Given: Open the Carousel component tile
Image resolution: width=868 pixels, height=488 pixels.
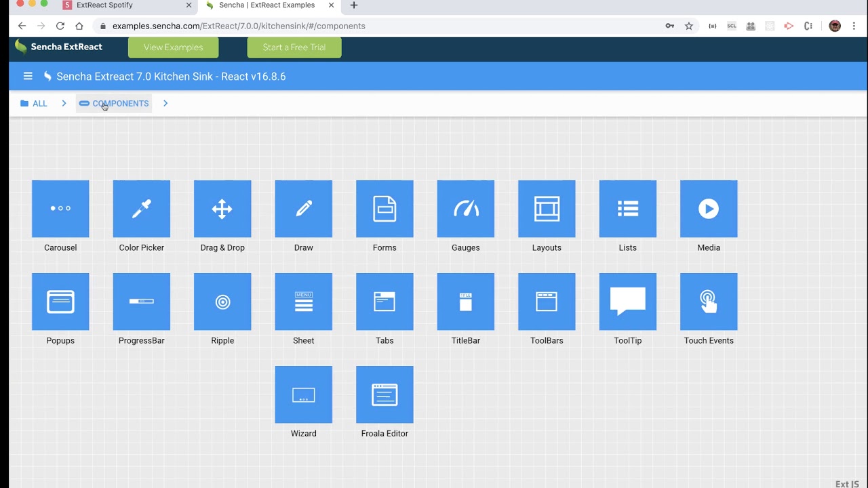Looking at the screenshot, I should [60, 209].
